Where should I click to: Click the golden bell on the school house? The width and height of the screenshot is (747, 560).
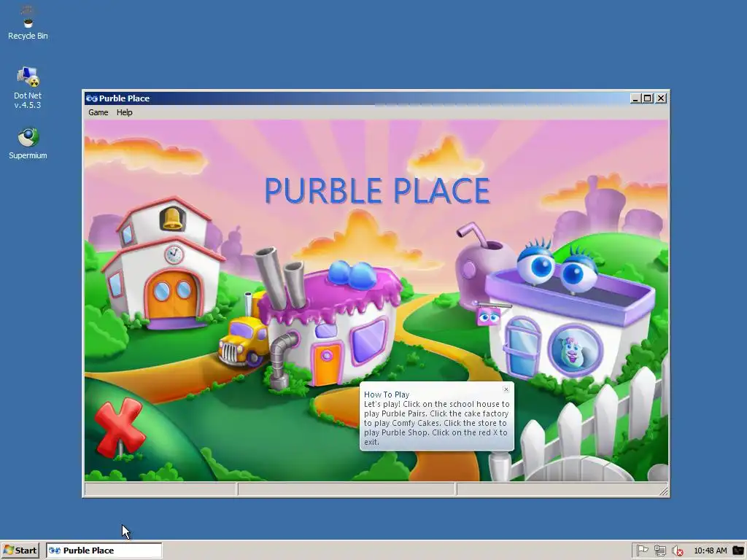(x=172, y=219)
